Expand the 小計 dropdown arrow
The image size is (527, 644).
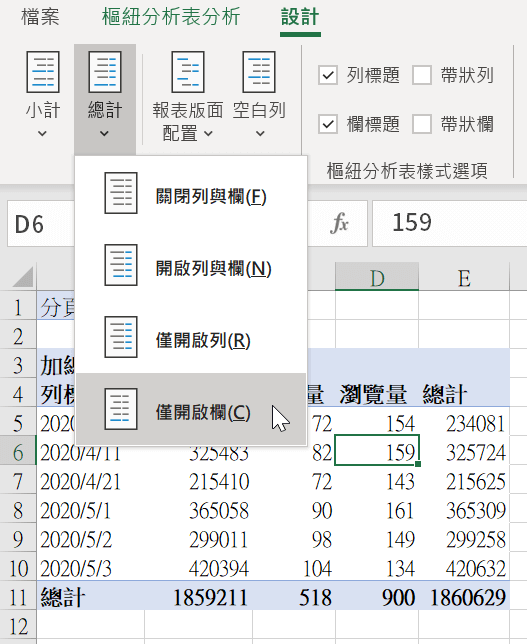(42, 133)
